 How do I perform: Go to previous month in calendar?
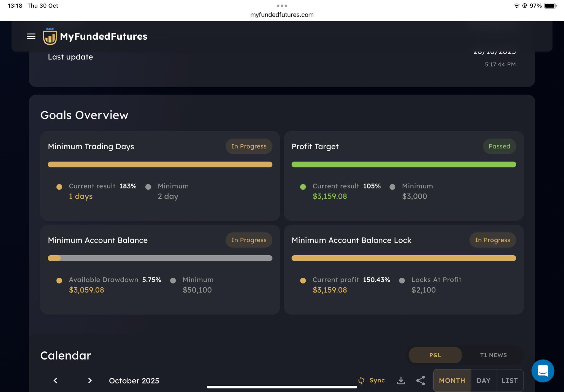55,380
